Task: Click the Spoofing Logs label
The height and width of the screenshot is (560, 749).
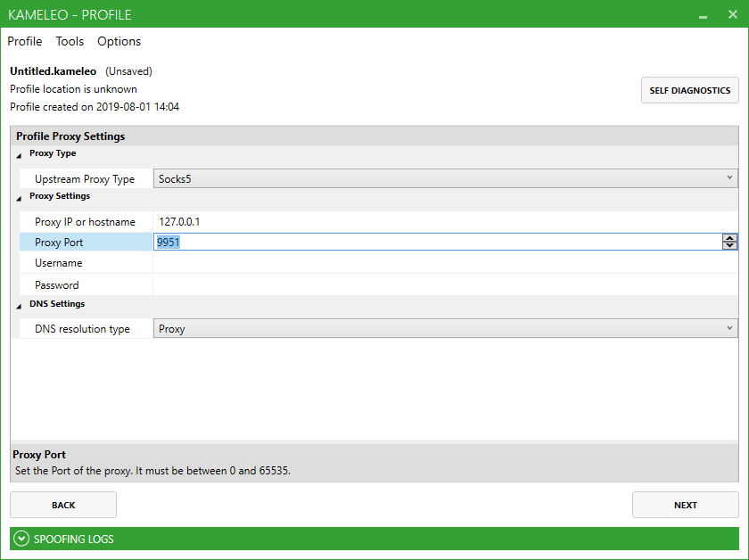Action: point(73,539)
